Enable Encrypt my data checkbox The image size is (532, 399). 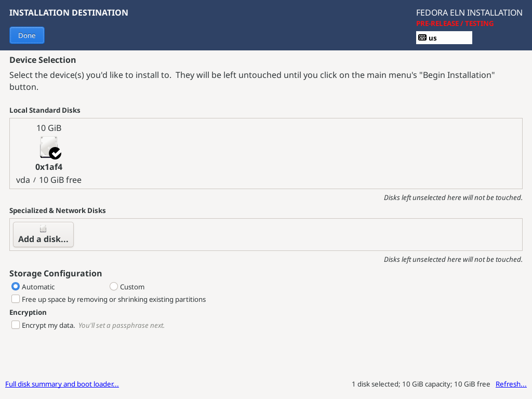(x=15, y=325)
